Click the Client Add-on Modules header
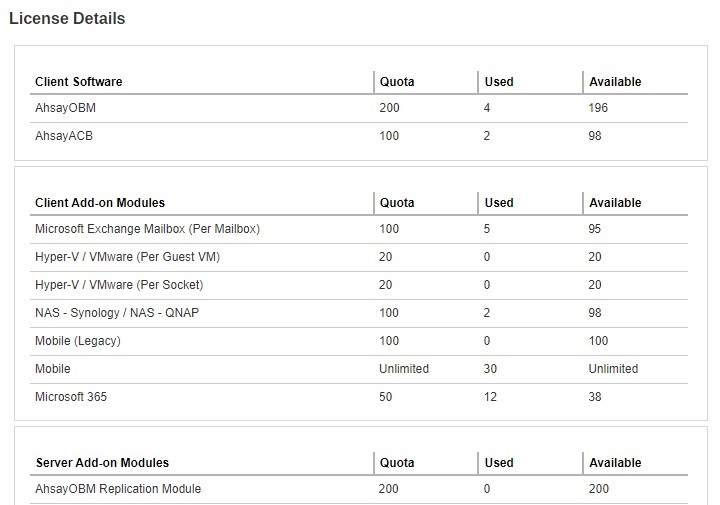 (100, 203)
